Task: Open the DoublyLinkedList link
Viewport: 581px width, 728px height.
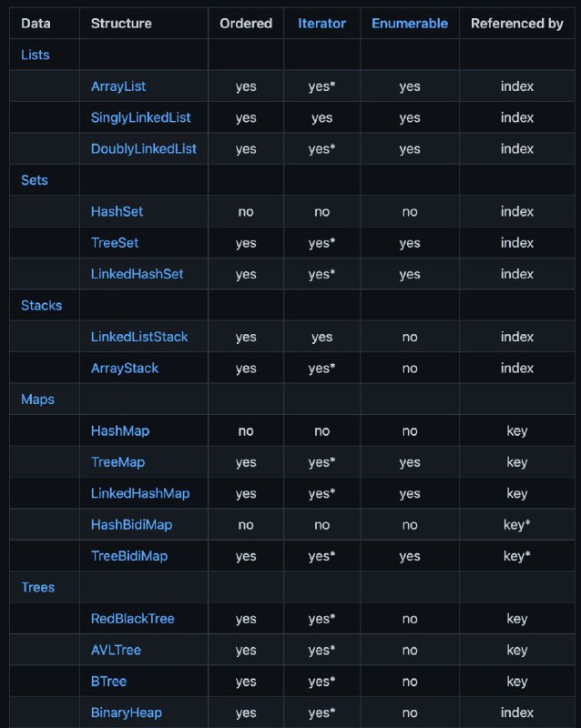Action: [144, 148]
